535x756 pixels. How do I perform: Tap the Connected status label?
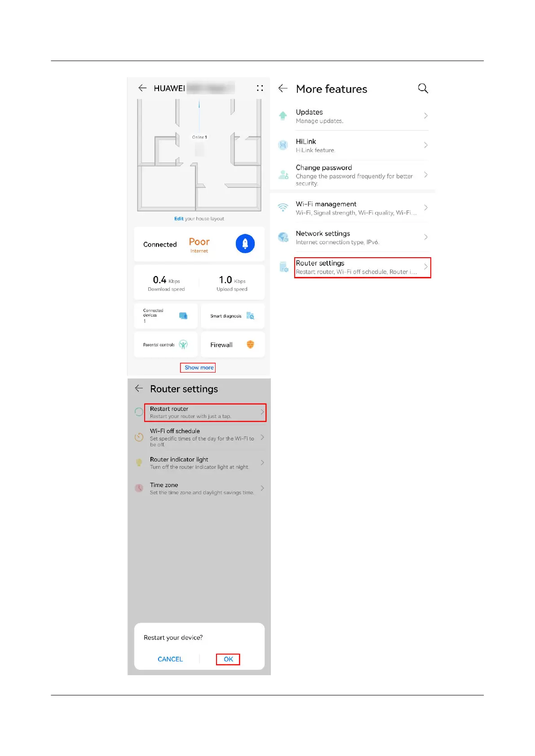[x=160, y=244]
